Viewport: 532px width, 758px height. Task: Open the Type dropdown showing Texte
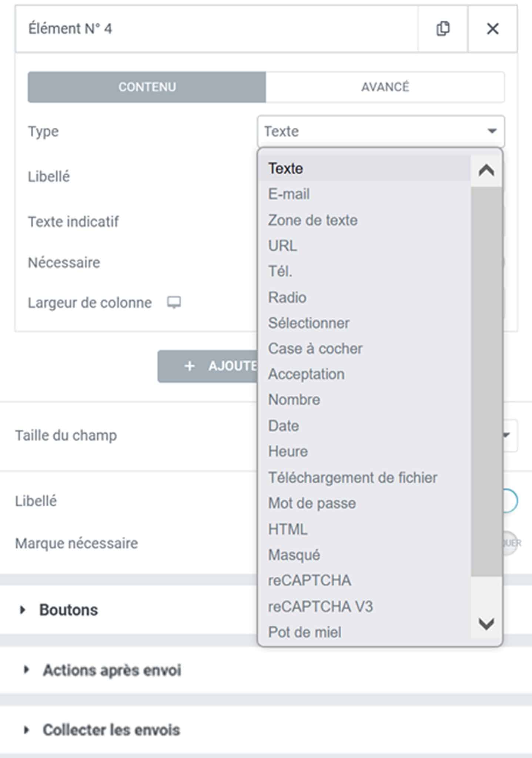[x=381, y=131]
